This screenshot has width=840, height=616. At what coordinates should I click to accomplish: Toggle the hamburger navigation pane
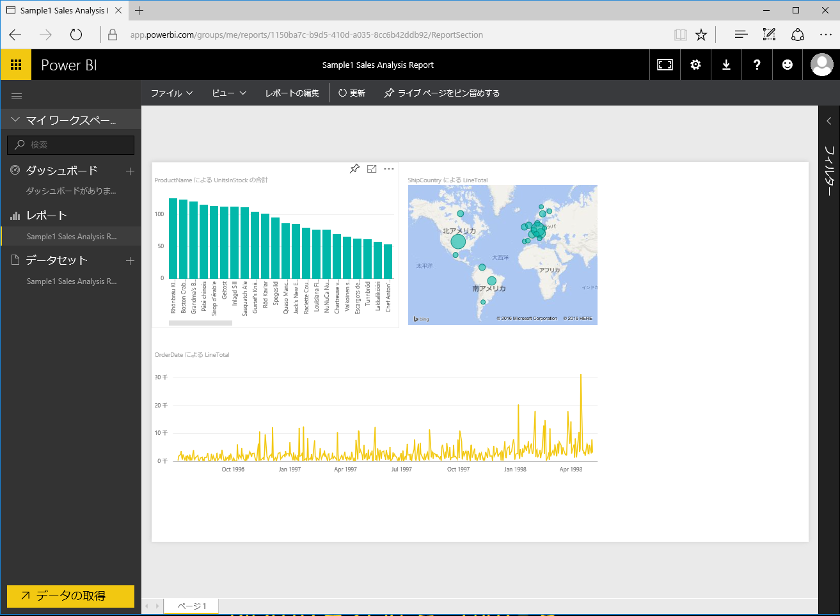pyautogui.click(x=17, y=96)
